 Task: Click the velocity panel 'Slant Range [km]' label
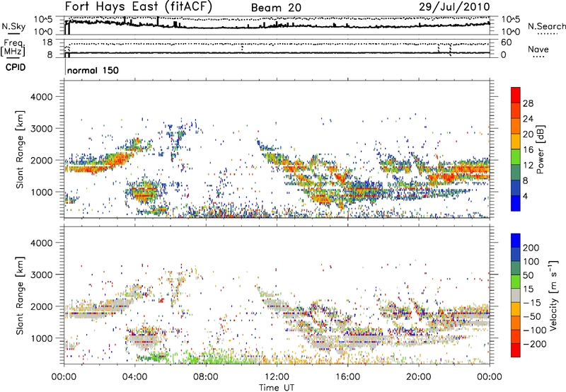(x=20, y=296)
